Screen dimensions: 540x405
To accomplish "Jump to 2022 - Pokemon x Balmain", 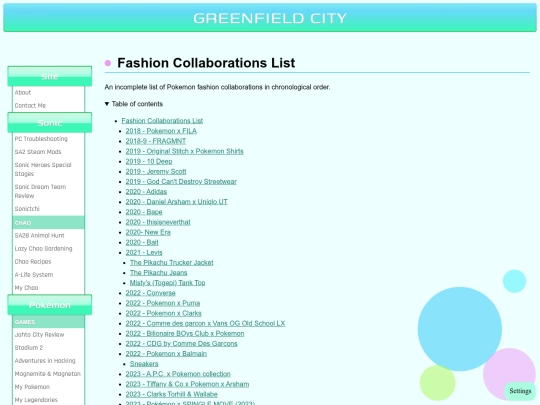I will tap(166, 354).
